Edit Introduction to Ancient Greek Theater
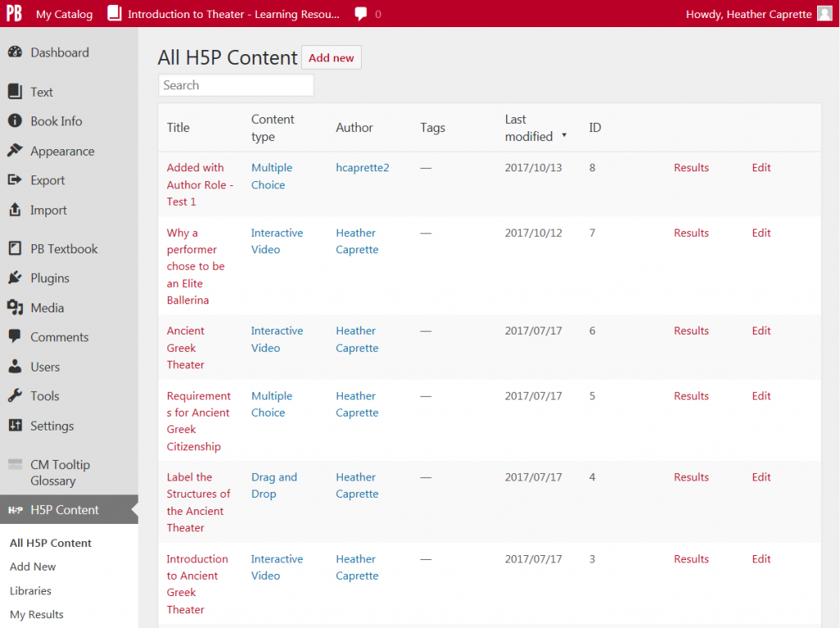The image size is (840, 628). (760, 559)
